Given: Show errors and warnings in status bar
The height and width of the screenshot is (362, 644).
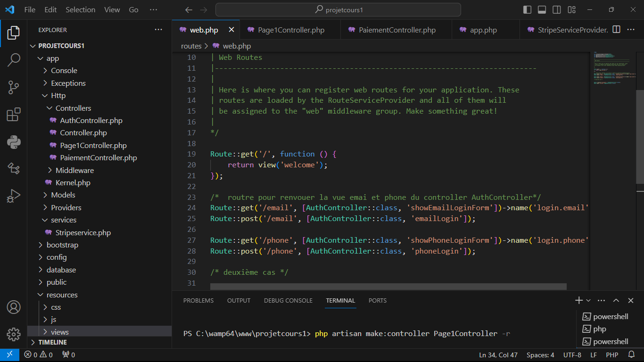Looking at the screenshot, I should [39, 355].
